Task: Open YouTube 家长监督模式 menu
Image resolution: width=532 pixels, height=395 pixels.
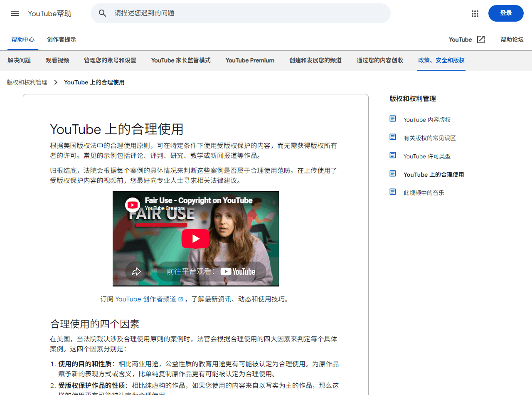Action: pyautogui.click(x=181, y=60)
